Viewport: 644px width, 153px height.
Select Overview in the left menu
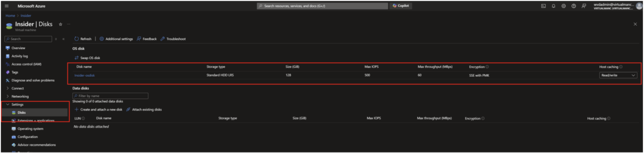click(x=18, y=48)
